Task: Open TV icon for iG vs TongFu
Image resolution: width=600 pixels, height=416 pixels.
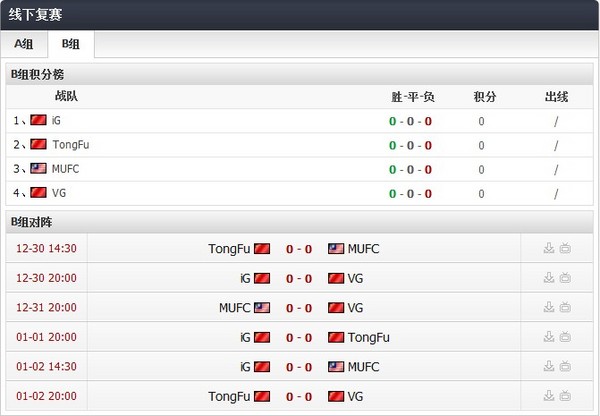Action: [564, 337]
